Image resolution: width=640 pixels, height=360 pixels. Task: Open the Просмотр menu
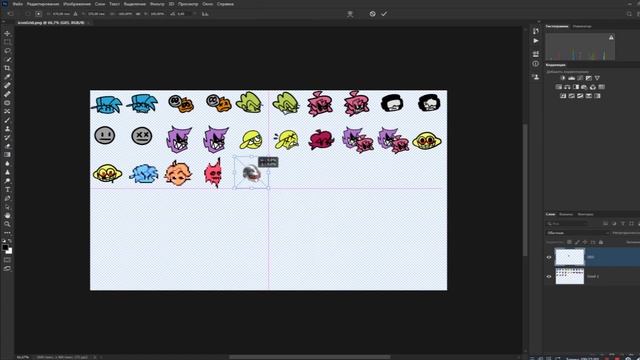tap(188, 4)
